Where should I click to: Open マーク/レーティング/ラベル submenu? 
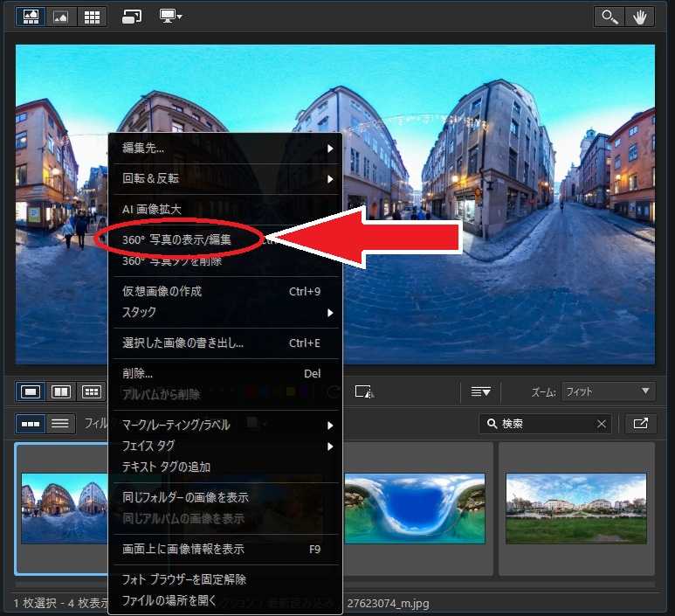[225, 426]
